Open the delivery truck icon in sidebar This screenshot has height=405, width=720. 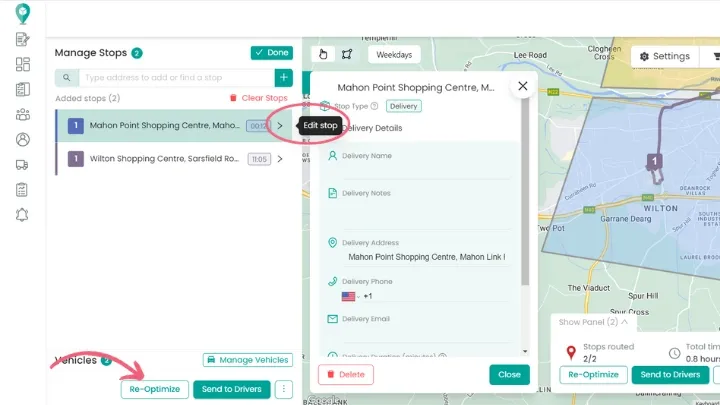point(22,164)
